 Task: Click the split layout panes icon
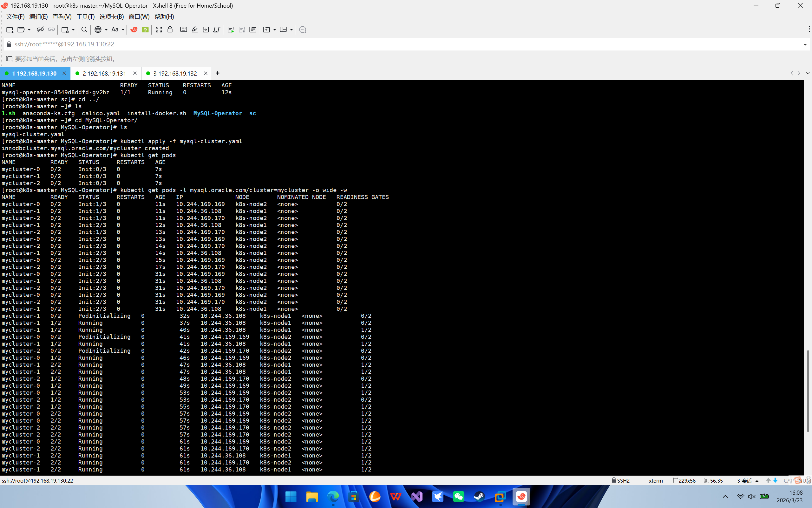(283, 30)
